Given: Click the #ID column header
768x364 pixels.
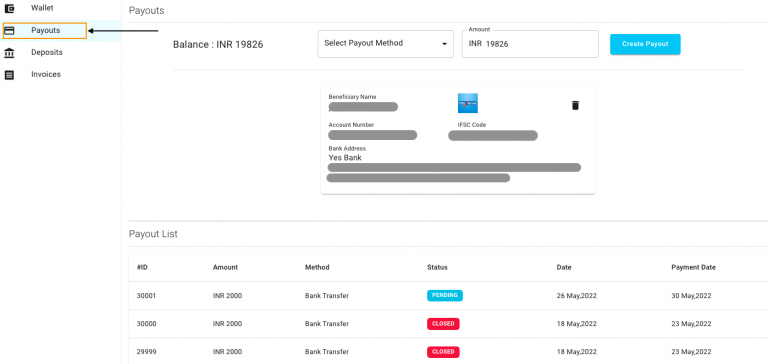Looking at the screenshot, I should point(143,267).
